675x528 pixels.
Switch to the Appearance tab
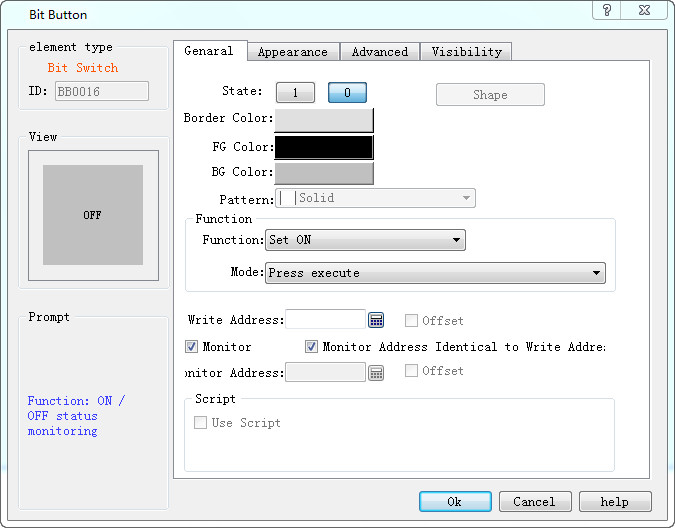pyautogui.click(x=292, y=52)
